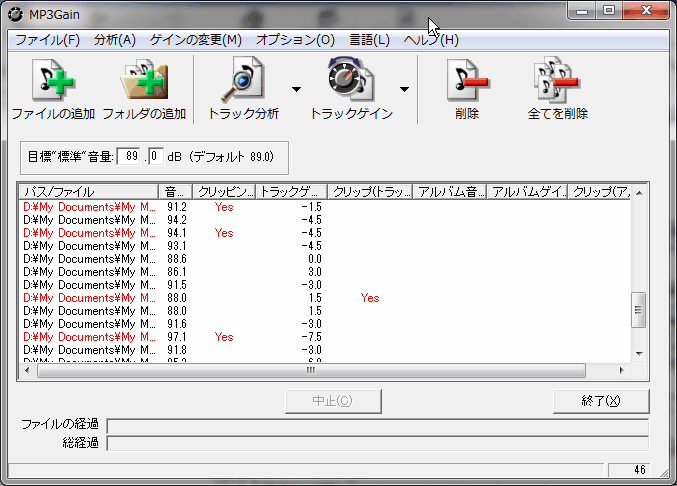Open the オプション(O) menu
The image size is (677, 486).
click(295, 40)
